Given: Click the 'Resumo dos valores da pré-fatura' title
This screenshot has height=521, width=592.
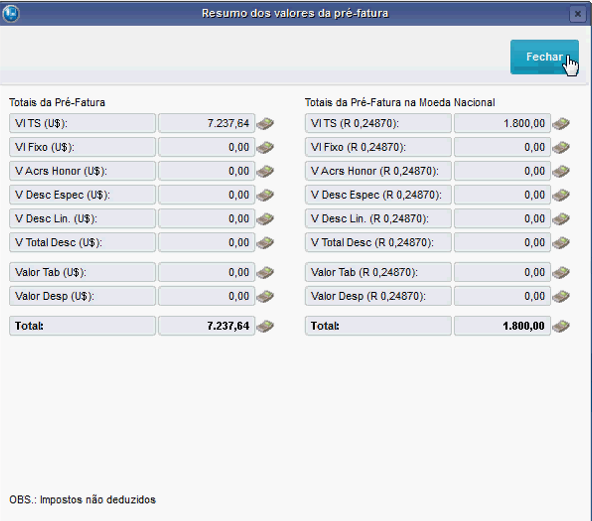Looking at the screenshot, I should click(x=295, y=14).
